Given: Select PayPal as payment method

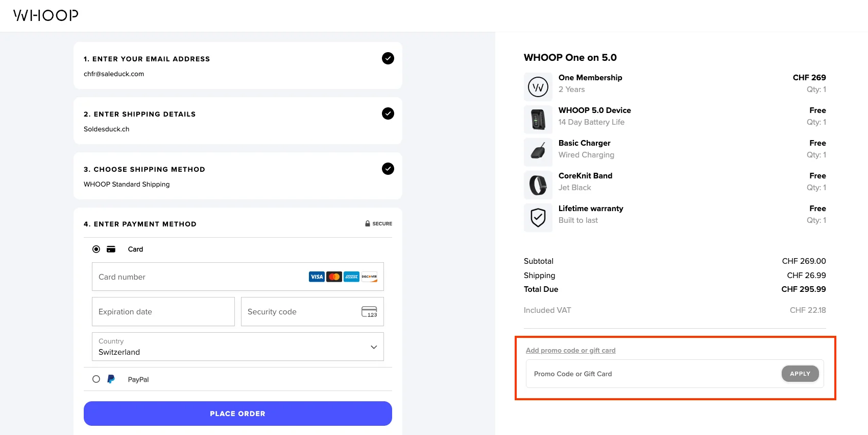Looking at the screenshot, I should click(96, 379).
